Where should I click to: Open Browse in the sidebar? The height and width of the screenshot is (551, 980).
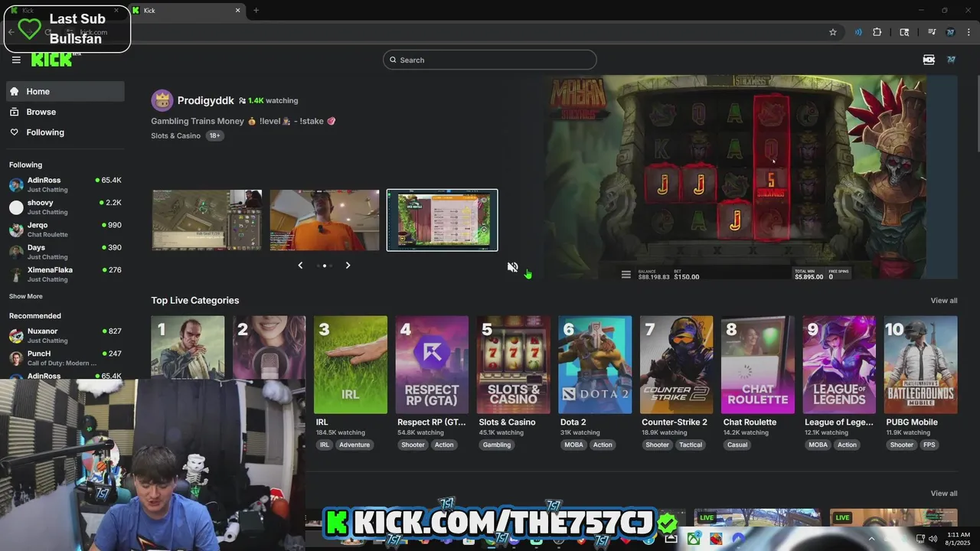coord(65,112)
